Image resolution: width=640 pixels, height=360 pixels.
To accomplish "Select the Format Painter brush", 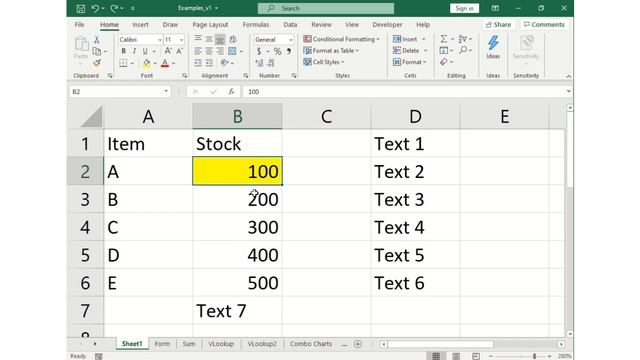I will [97, 63].
